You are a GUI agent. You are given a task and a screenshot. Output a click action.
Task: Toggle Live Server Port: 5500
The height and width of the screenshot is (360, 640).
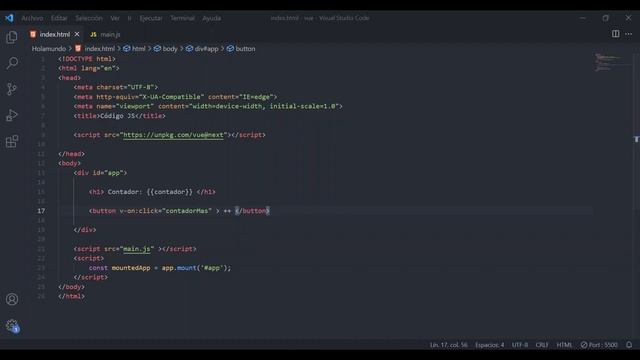pos(599,345)
